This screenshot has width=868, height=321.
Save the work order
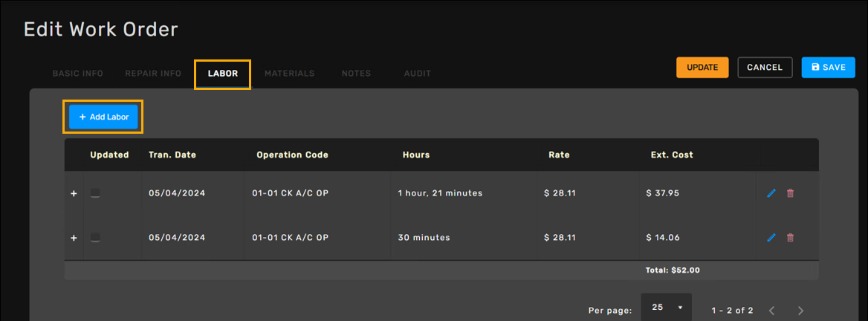tap(828, 68)
